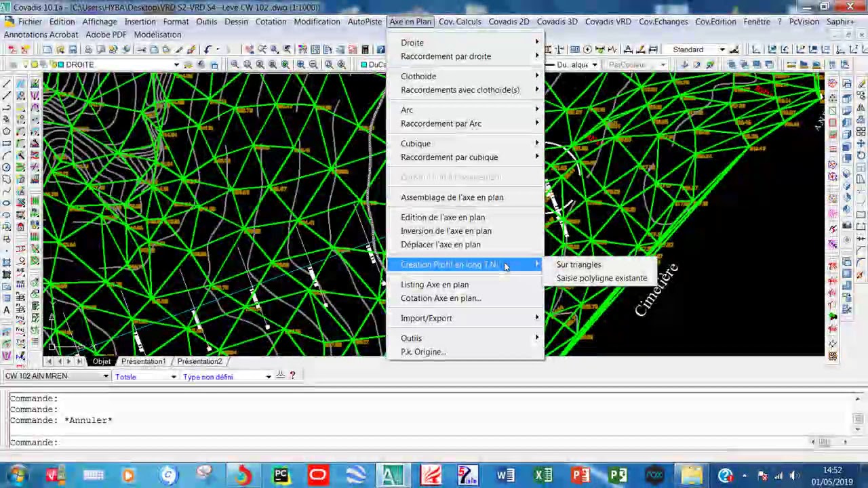Click the question mark icon next to Type non défini
Screen dimensions: 868x488
(292, 375)
